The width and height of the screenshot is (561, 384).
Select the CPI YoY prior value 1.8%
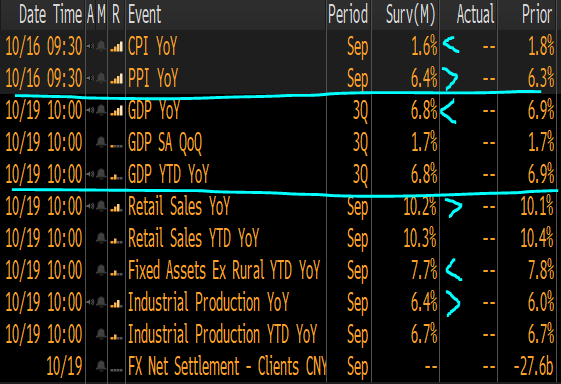pyautogui.click(x=541, y=47)
